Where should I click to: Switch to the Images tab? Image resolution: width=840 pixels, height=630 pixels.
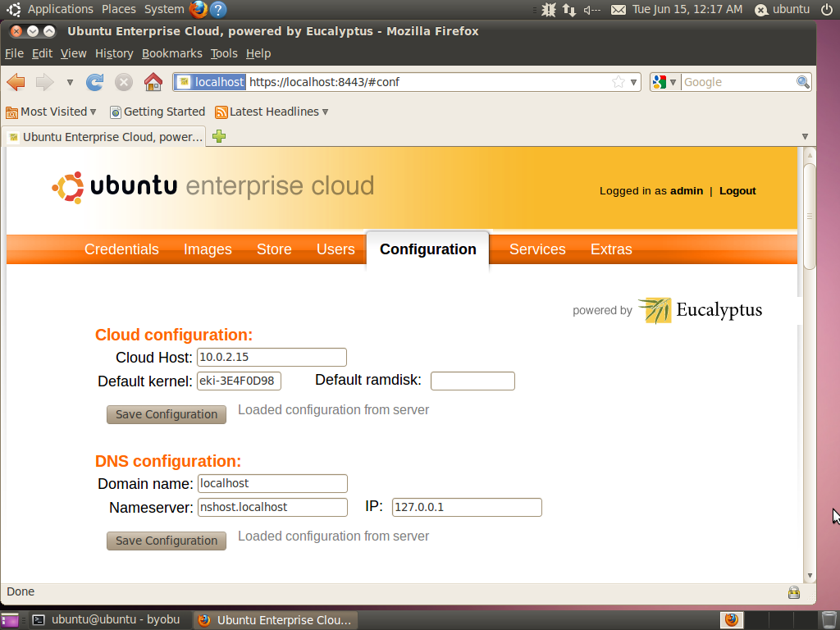pyautogui.click(x=208, y=249)
